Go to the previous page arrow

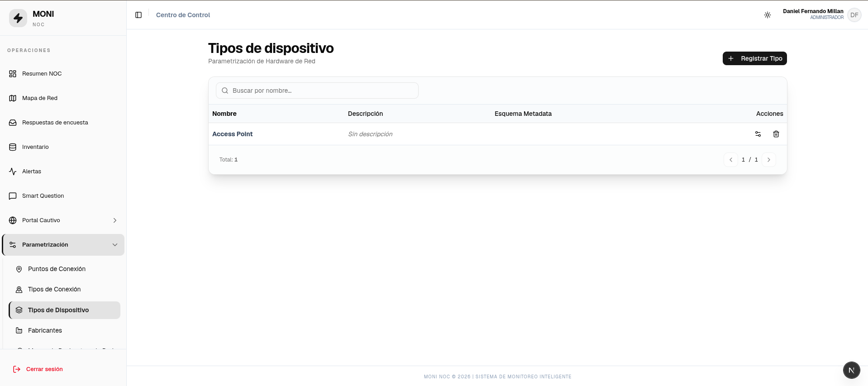point(731,160)
